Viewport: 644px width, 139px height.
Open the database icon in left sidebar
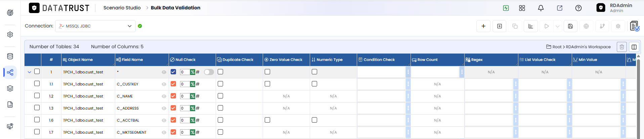coord(10,56)
